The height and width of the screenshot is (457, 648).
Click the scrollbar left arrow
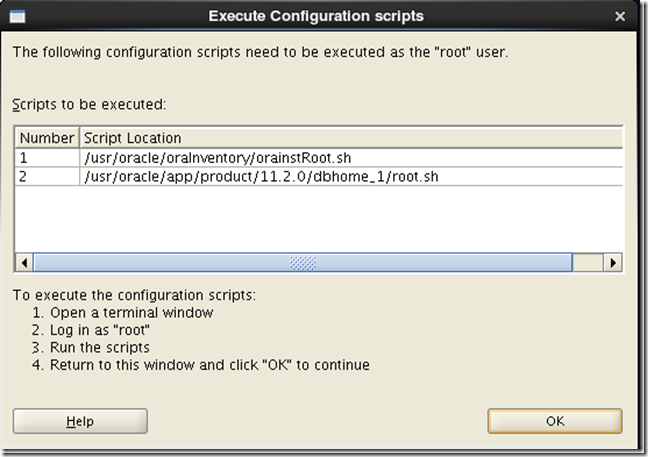[x=24, y=263]
